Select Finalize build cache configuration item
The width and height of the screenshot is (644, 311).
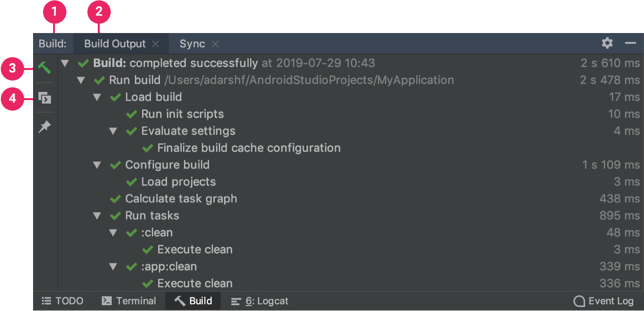click(249, 148)
